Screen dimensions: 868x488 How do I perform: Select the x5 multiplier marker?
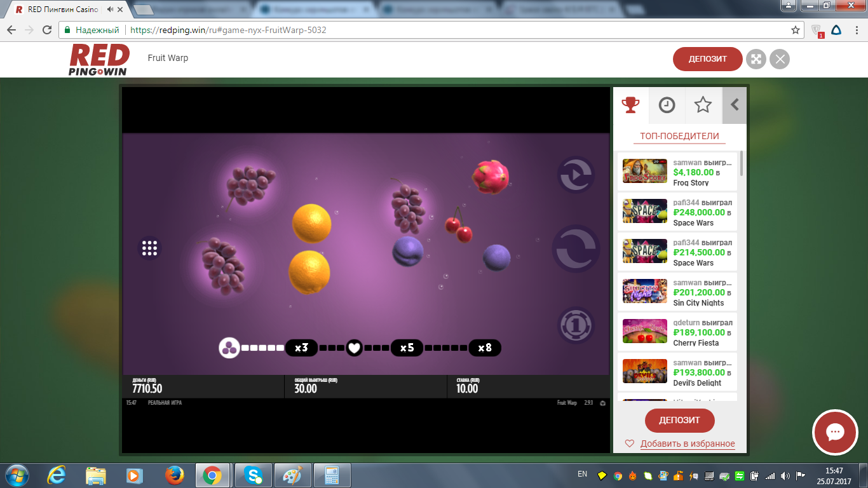407,348
